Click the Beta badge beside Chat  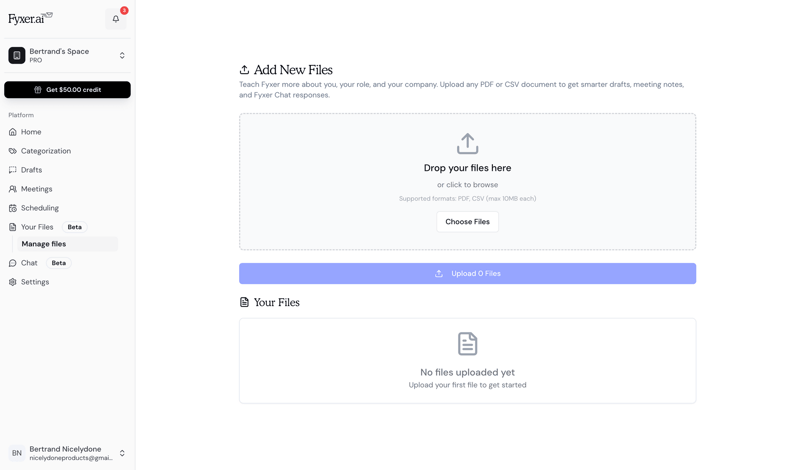click(59, 263)
